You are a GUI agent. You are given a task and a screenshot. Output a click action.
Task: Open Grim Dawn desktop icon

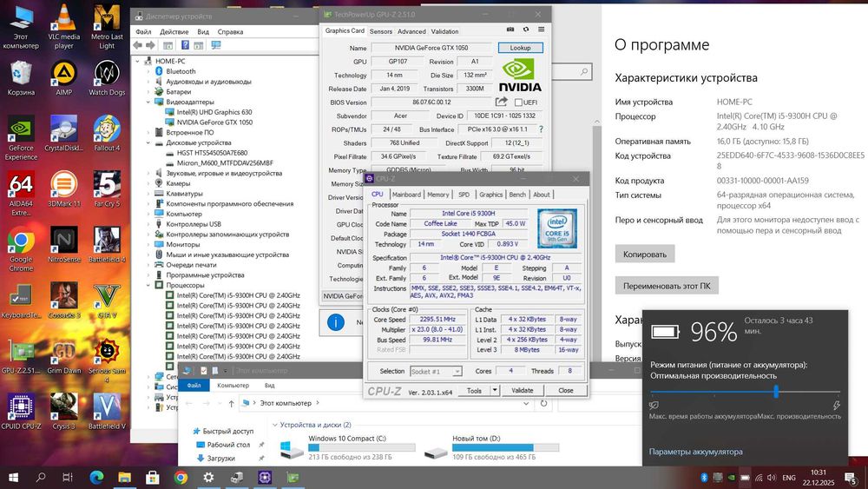(x=63, y=355)
